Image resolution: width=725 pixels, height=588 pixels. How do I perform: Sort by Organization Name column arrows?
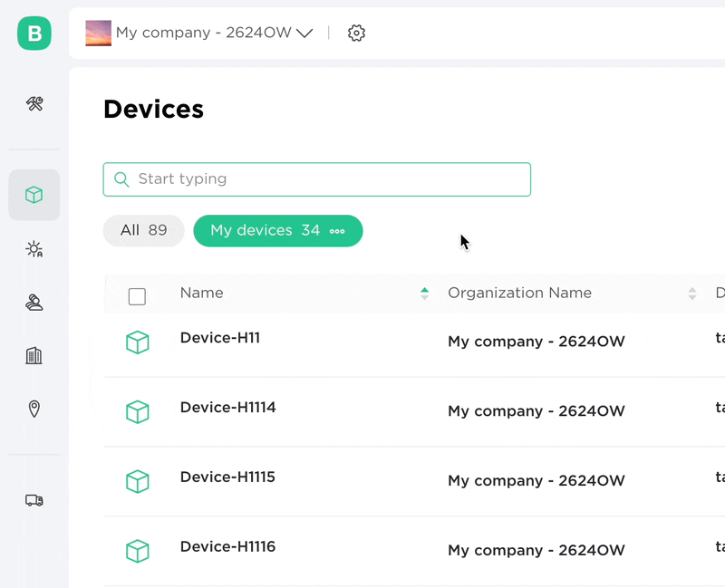coord(692,294)
